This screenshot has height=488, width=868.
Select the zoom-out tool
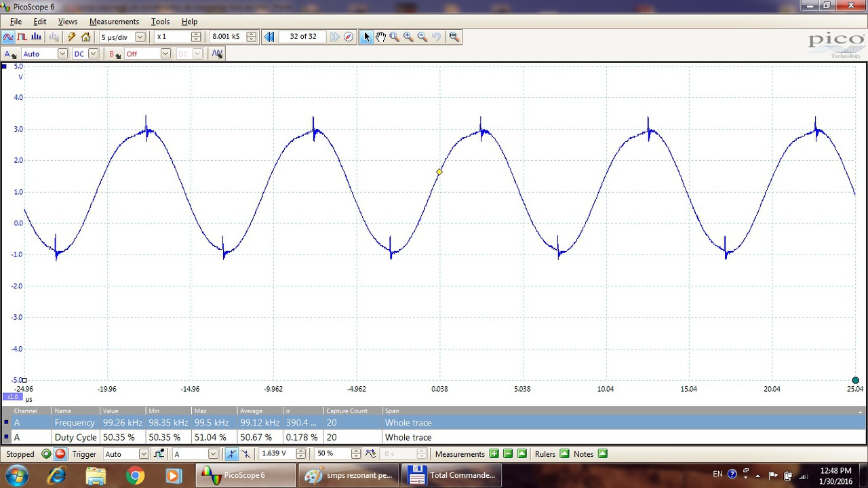click(422, 37)
